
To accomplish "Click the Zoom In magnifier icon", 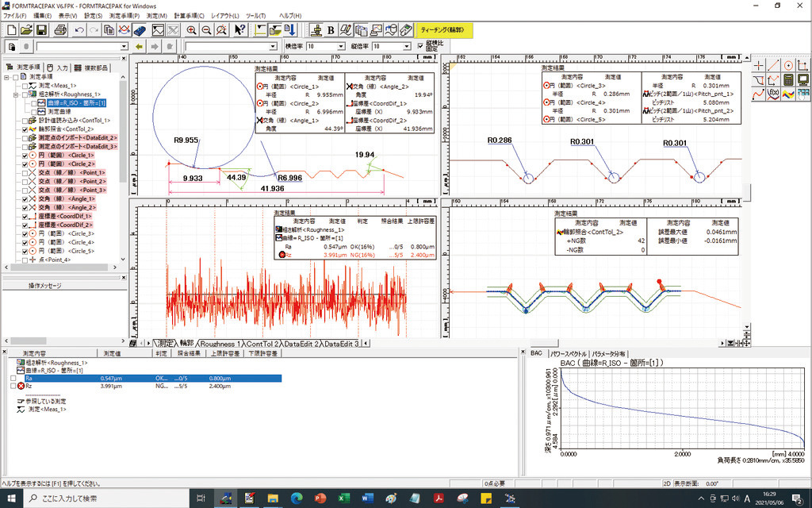I will pos(191,30).
